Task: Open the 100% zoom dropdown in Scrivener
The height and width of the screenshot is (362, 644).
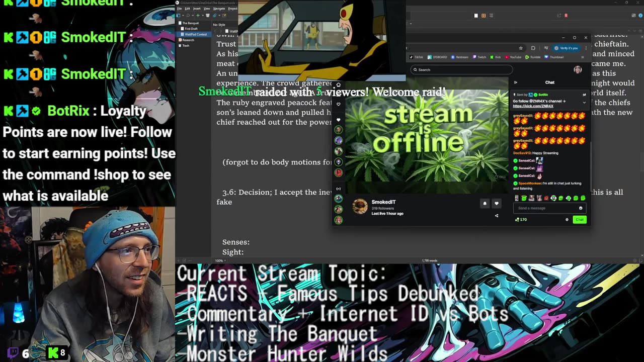Action: pyautogui.click(x=220, y=260)
